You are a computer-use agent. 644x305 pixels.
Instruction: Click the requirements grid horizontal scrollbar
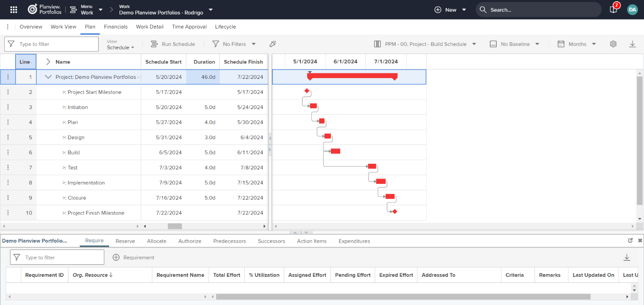403,297
